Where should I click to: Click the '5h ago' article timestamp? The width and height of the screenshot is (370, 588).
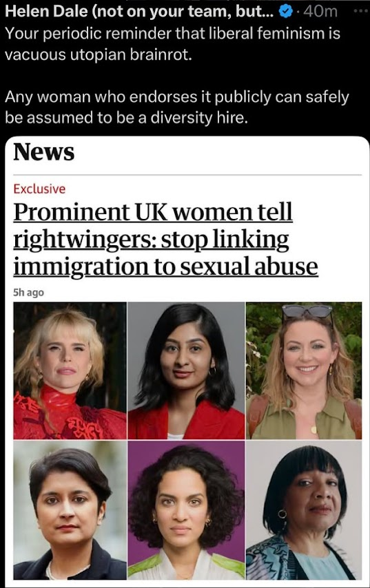28,292
